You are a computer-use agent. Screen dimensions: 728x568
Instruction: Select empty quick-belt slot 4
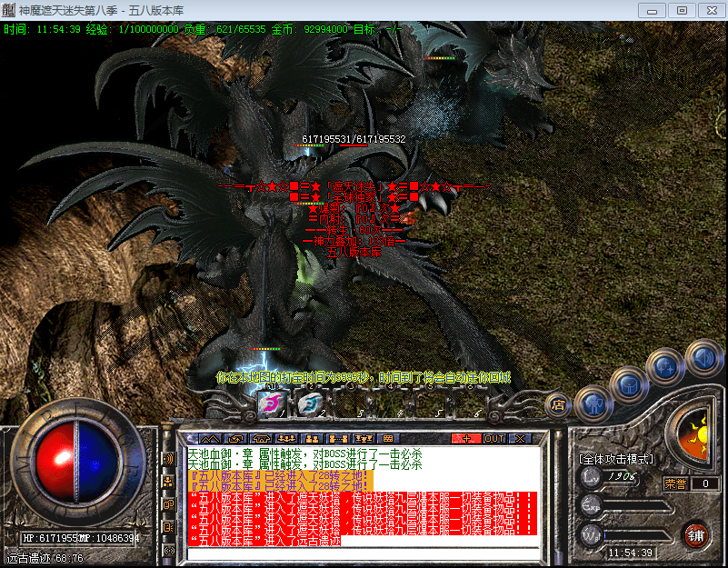pos(391,404)
